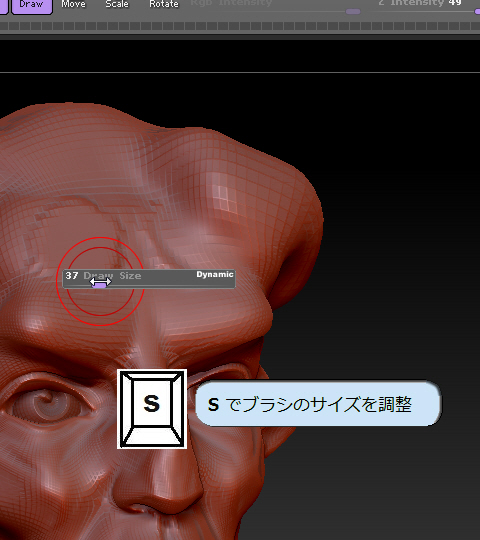Click the Draw Size value 37
This screenshot has width=480, height=540.
tap(72, 276)
